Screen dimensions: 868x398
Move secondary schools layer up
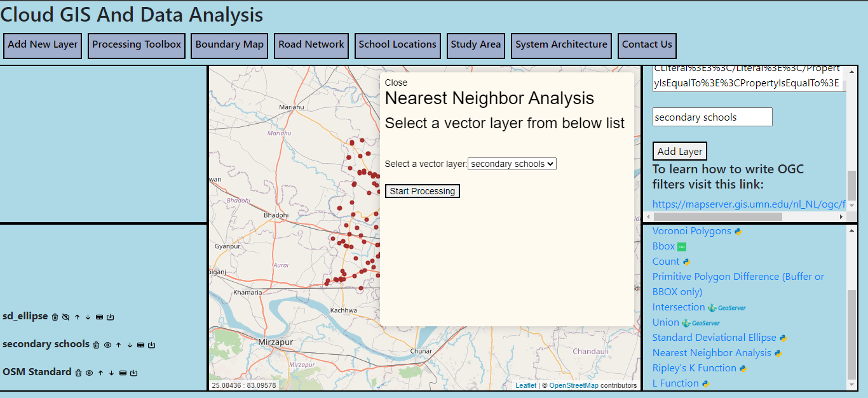118,345
